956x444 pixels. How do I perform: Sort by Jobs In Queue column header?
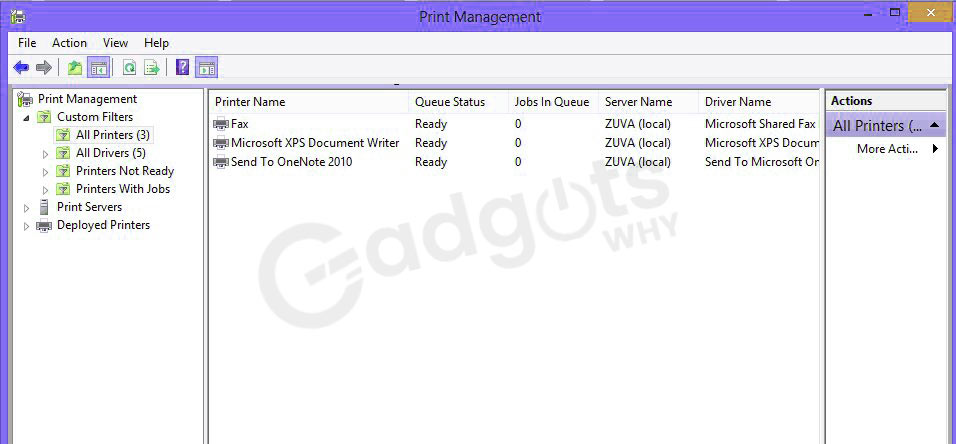[x=554, y=102]
